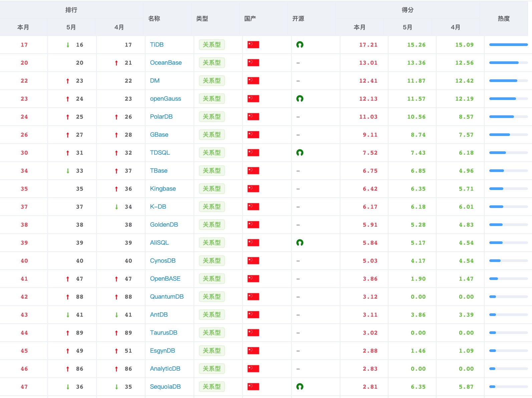
Task: Click the 关系型 tag in AntDB row
Action: tap(212, 315)
